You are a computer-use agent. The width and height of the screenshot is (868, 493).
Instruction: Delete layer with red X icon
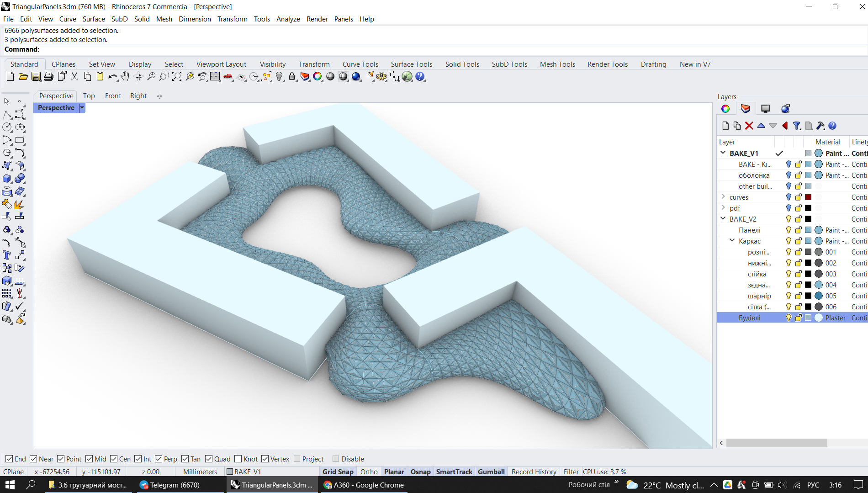[x=749, y=126]
